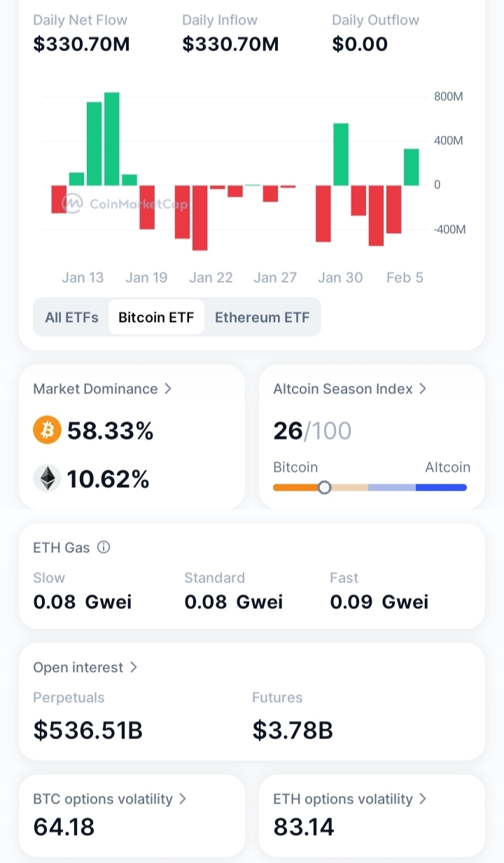504x863 pixels.
Task: Expand the Market Dominance chevron
Action: pos(168,388)
